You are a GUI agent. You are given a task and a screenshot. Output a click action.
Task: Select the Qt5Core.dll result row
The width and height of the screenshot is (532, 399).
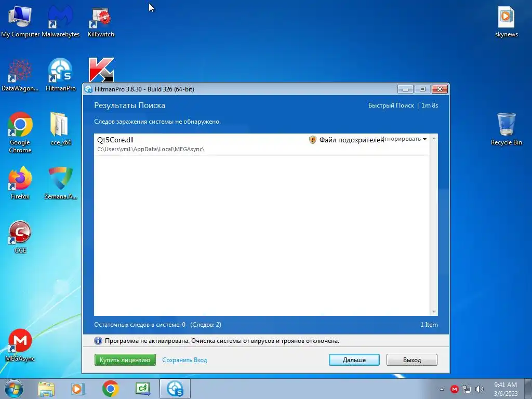[262, 144]
